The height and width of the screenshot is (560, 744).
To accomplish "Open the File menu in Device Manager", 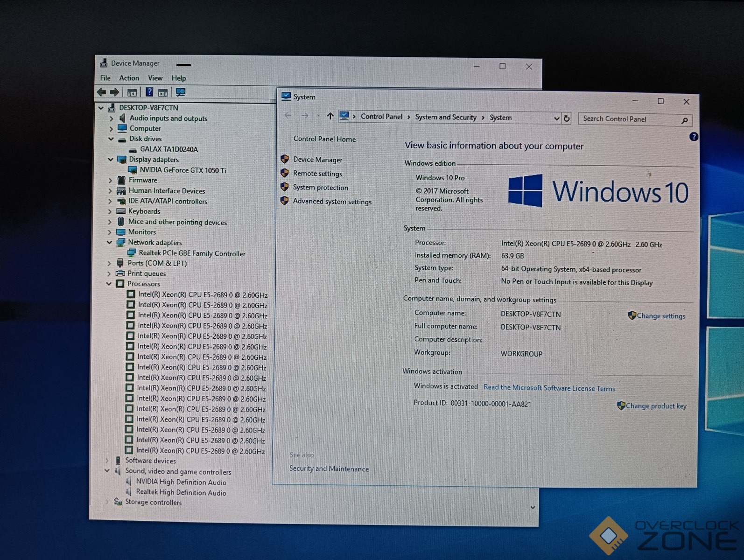I will coord(105,78).
